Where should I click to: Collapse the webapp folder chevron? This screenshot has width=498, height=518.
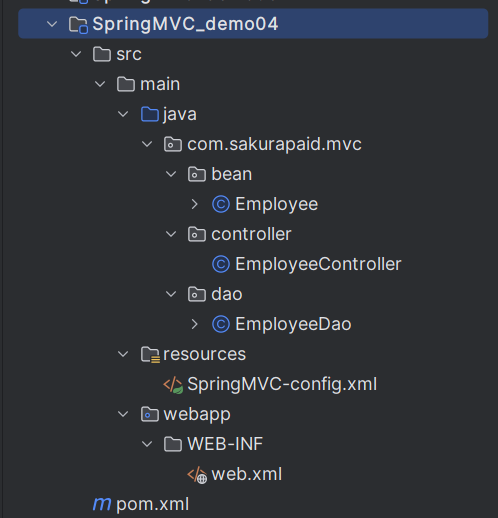pos(123,414)
